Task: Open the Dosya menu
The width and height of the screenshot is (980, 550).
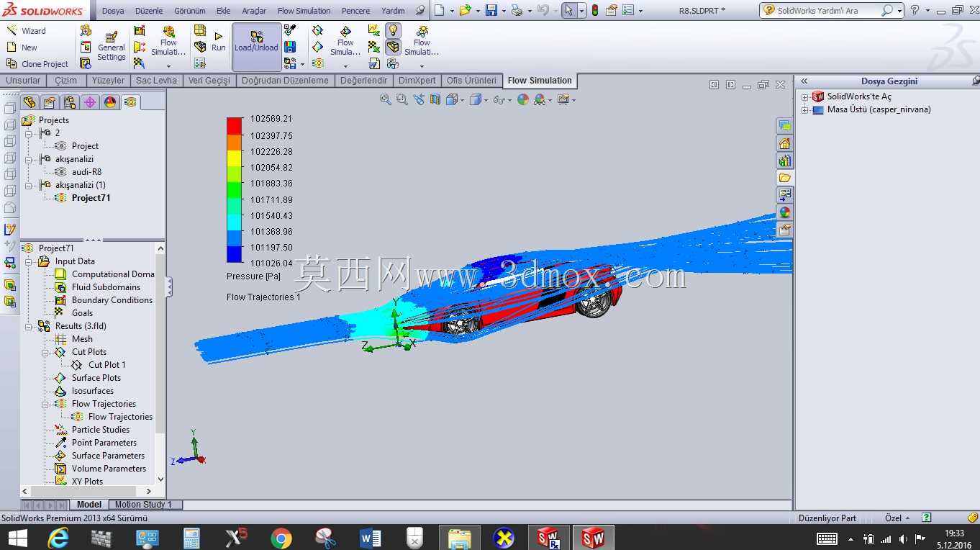Action: point(113,11)
